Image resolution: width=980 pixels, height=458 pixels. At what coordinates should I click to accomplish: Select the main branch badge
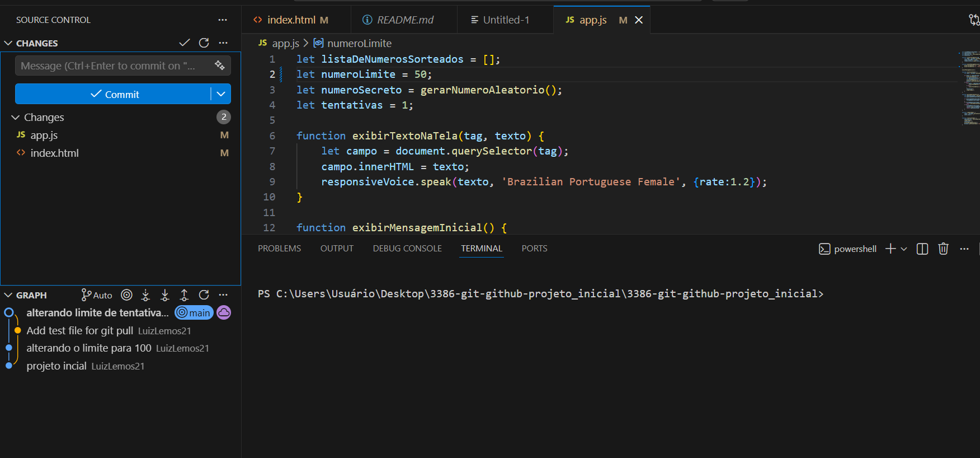point(194,313)
